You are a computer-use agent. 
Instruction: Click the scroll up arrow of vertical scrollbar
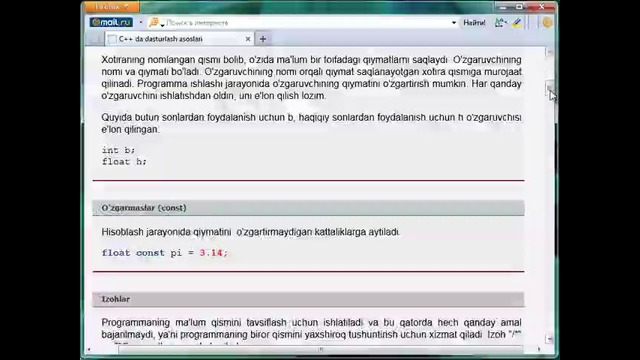click(x=549, y=52)
